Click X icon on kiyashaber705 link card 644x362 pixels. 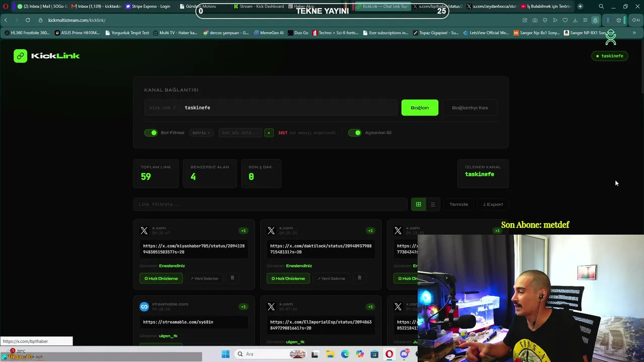(144, 231)
